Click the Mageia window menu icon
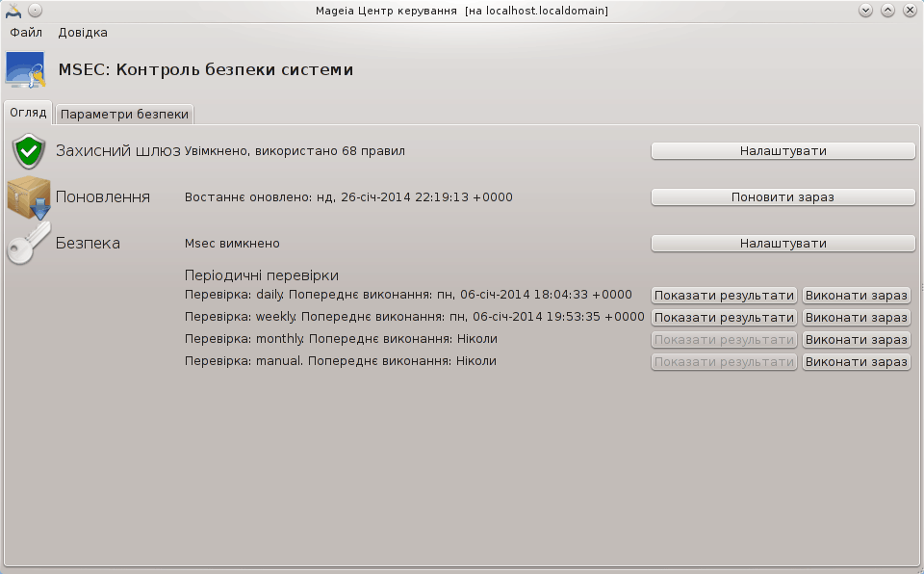 pyautogui.click(x=13, y=11)
